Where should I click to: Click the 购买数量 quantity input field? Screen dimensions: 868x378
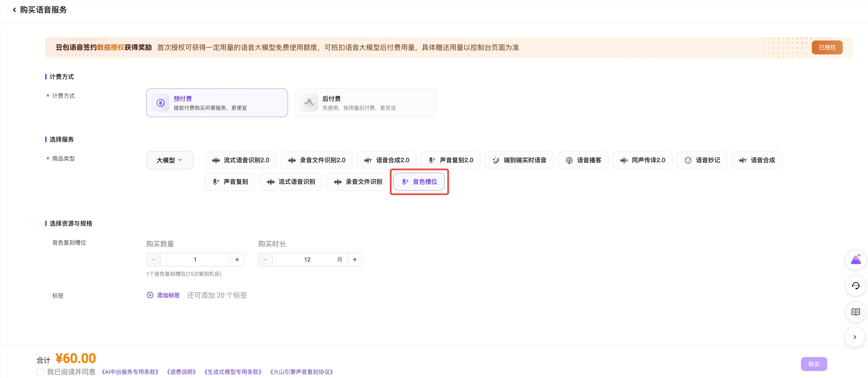(195, 259)
